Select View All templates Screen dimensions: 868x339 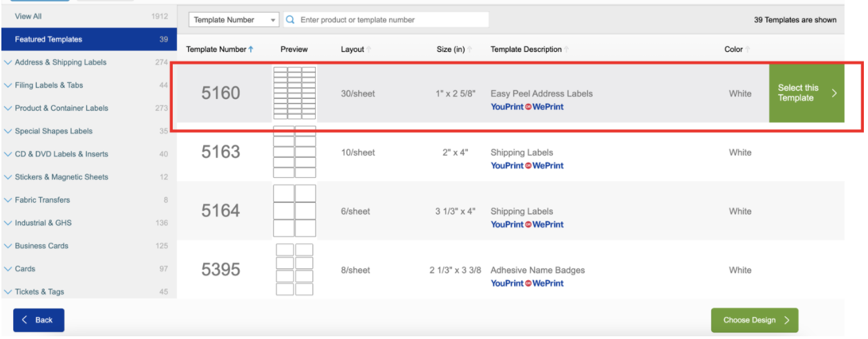click(88, 16)
